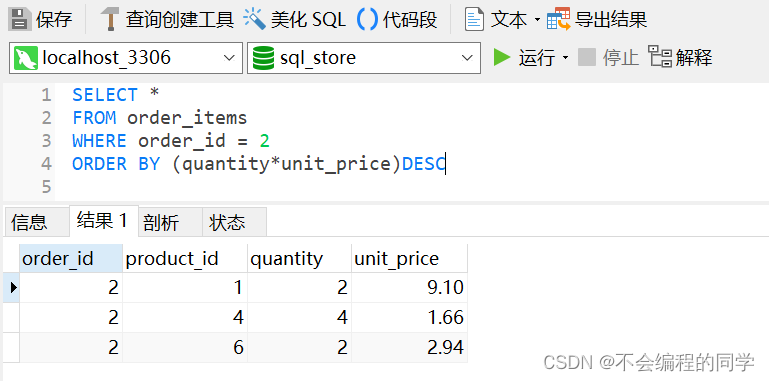Viewport: 769px width, 381px height.
Task: Click the 解释 button label
Action: (694, 58)
